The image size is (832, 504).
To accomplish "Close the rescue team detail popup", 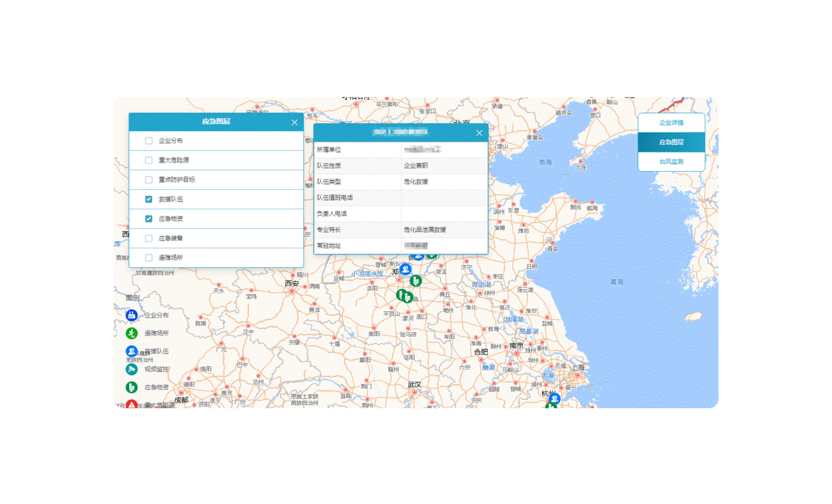I will click(479, 133).
